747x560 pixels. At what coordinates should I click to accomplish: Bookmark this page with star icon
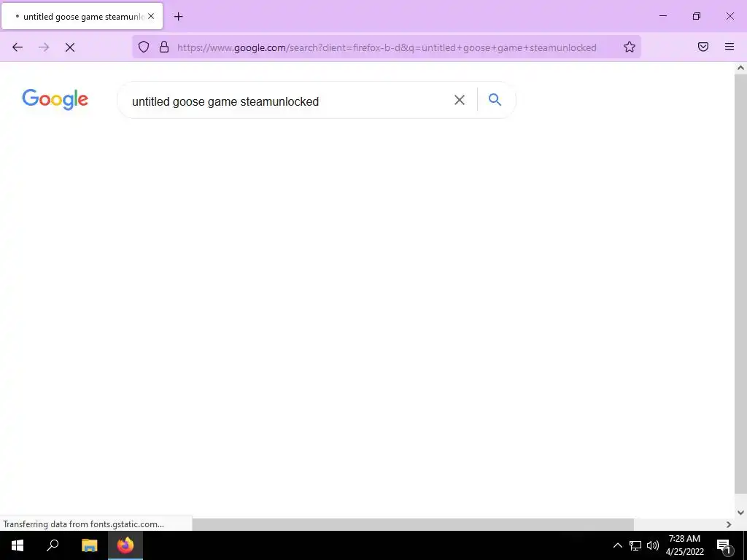[x=630, y=47]
